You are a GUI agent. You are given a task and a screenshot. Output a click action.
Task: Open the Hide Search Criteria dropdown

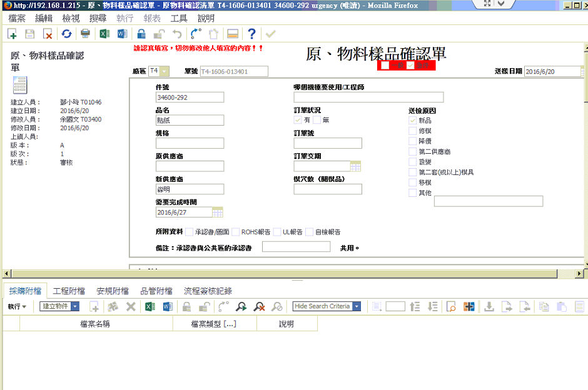click(357, 306)
